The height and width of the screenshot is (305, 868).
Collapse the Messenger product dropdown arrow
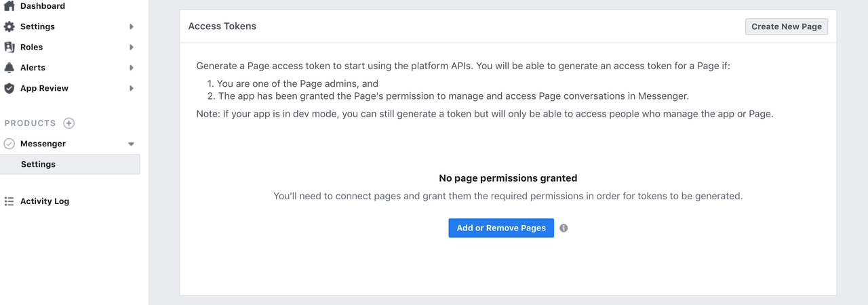pos(132,144)
